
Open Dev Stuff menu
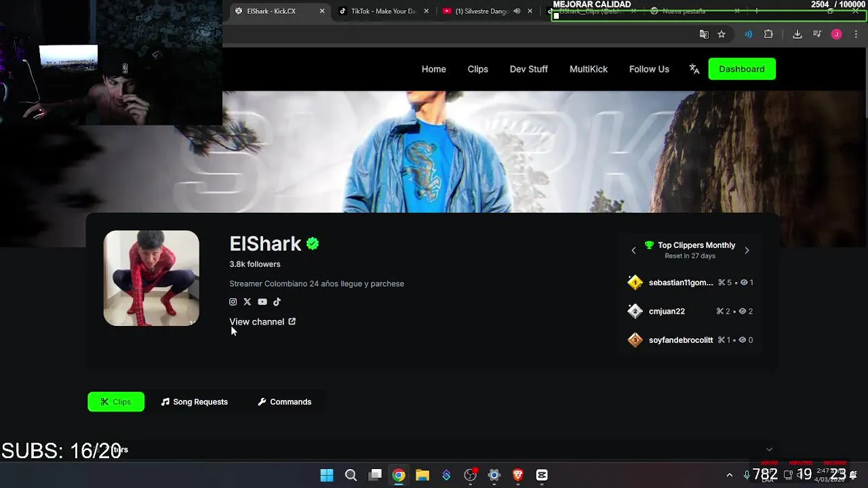coord(529,69)
